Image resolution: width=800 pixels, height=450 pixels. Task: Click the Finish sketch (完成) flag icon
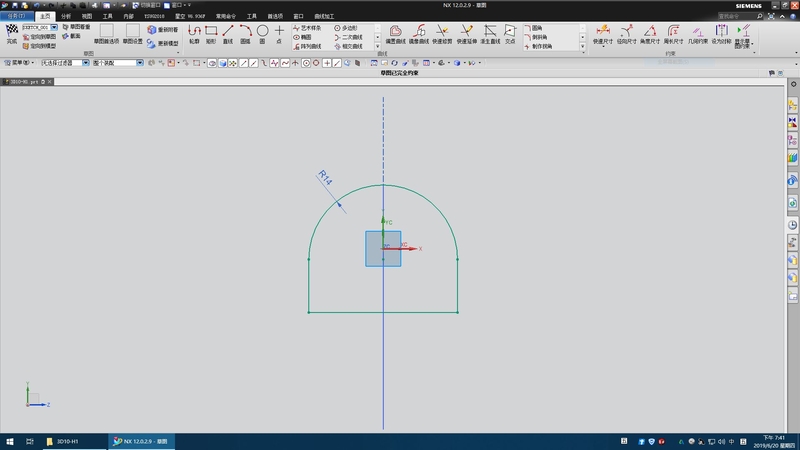coord(11,31)
